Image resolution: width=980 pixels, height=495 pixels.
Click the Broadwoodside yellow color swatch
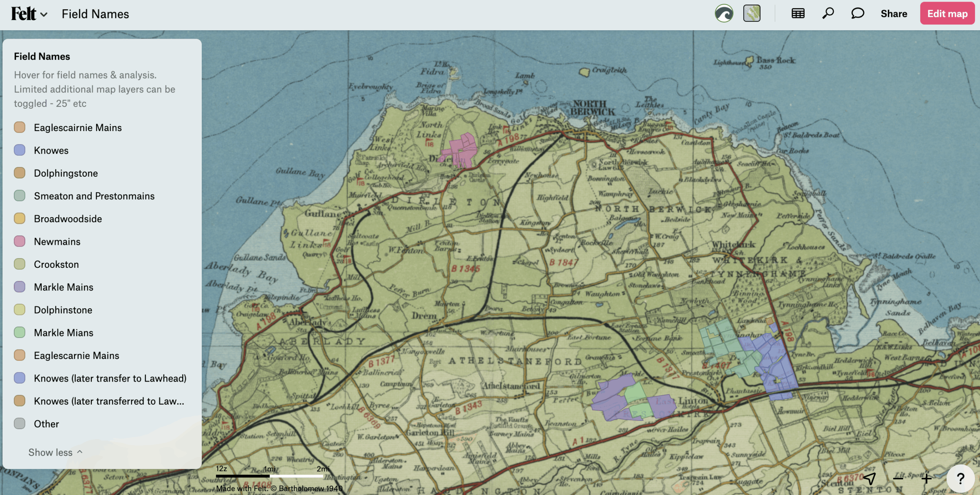20,218
